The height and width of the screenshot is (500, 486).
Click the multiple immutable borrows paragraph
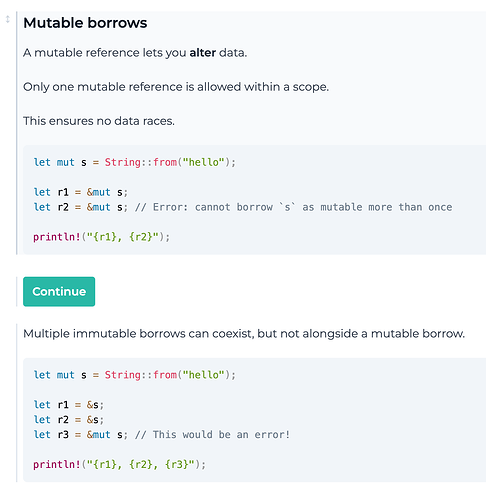click(x=244, y=333)
